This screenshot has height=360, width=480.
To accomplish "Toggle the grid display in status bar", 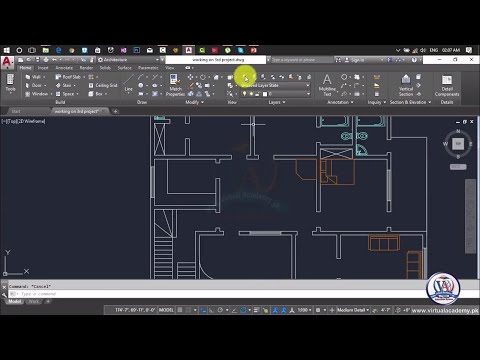I will [180, 310].
